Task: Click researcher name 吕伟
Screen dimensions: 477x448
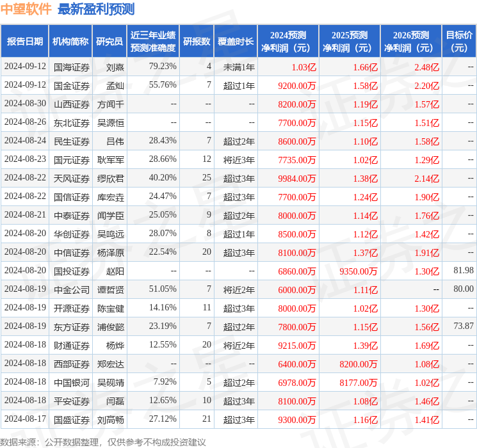Action: (115, 141)
